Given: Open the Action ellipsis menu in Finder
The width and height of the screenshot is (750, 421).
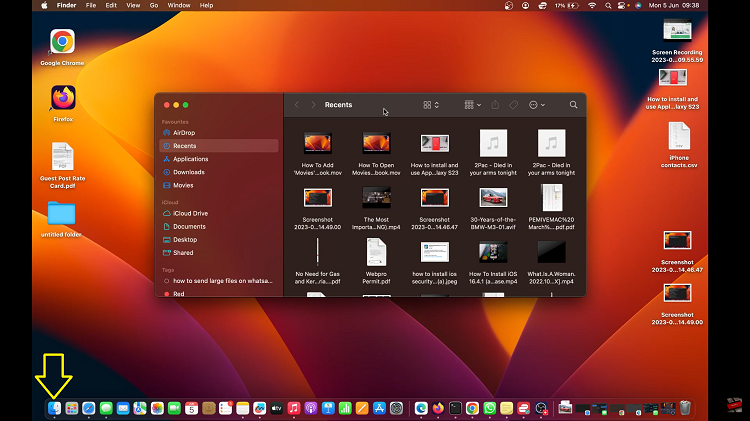Looking at the screenshot, I should [x=537, y=105].
